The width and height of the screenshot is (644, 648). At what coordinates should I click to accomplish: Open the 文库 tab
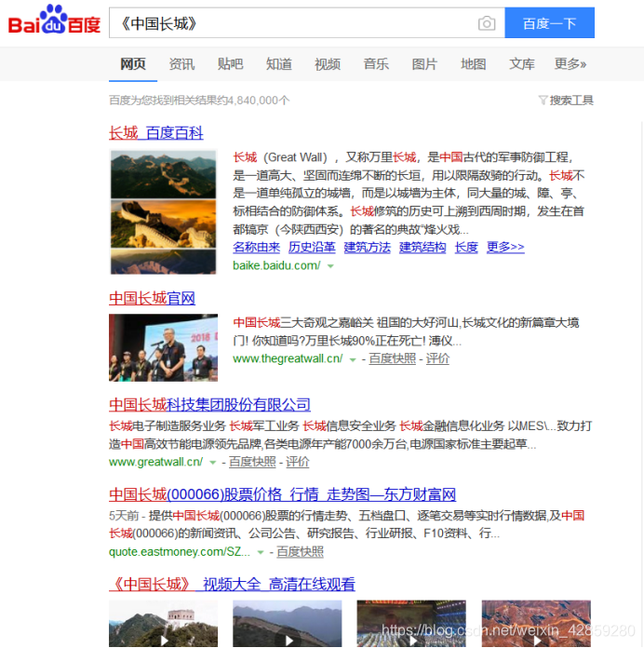click(x=522, y=64)
